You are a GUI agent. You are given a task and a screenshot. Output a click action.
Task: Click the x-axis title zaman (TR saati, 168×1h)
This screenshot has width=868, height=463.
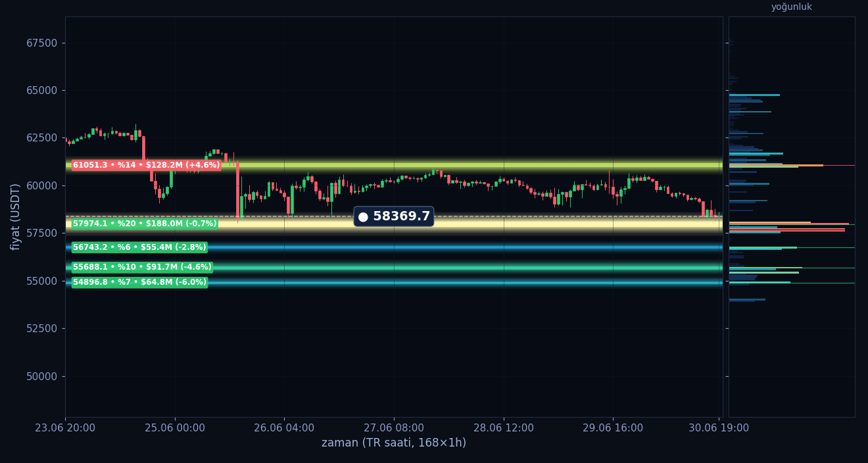click(394, 443)
